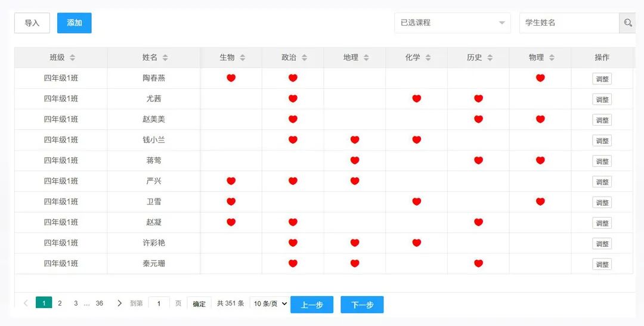Select the name cell 秦元珊
Screen dimensions: 644x326
[154, 263]
